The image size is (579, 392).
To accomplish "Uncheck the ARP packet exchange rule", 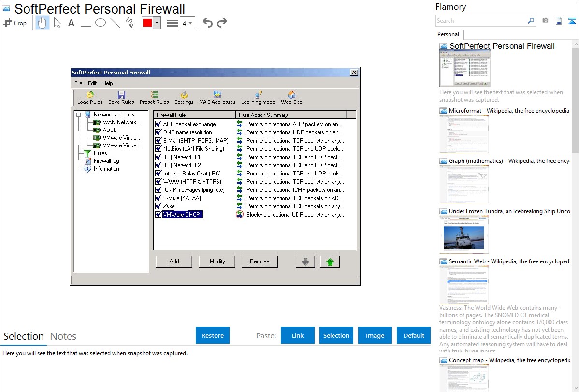I will [158, 124].
